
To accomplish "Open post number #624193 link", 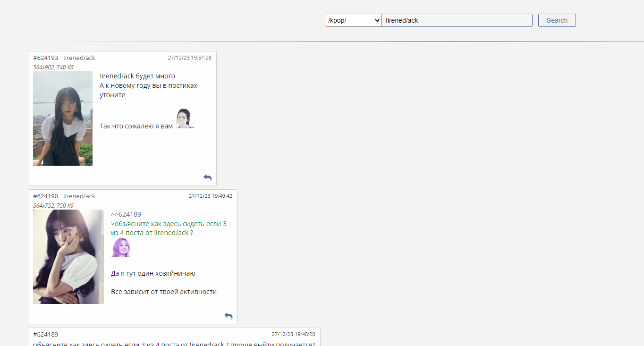I will [x=45, y=58].
